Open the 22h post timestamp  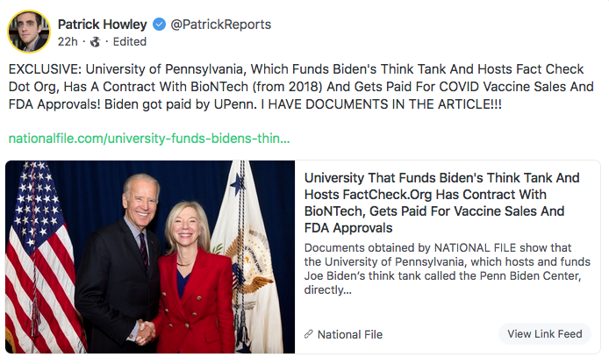tap(68, 41)
